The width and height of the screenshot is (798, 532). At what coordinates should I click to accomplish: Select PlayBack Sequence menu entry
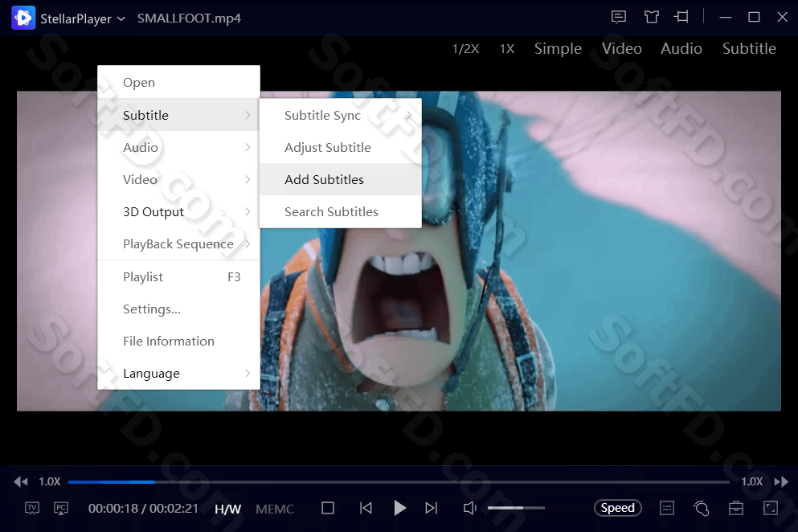pos(178,243)
